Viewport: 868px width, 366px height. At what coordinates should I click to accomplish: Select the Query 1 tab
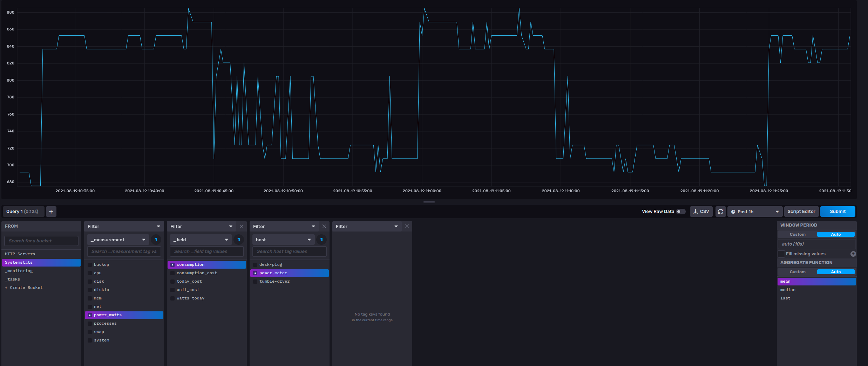(x=23, y=212)
